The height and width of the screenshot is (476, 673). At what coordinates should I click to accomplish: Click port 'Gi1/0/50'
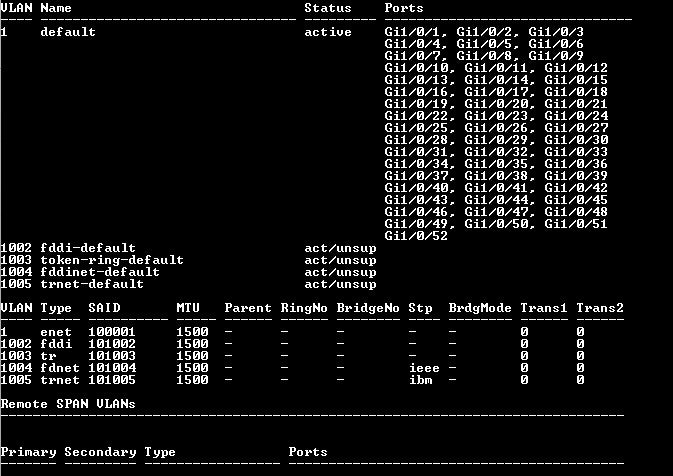pos(495,224)
